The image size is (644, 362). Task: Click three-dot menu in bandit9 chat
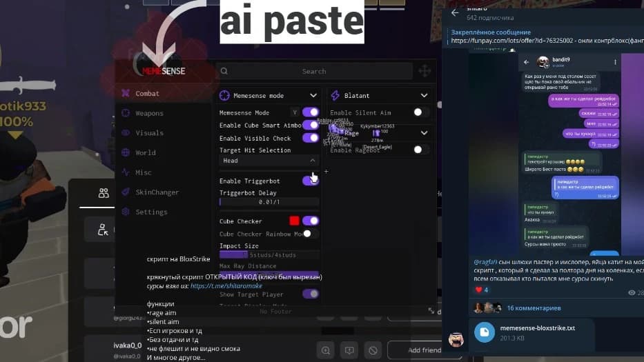click(x=615, y=62)
